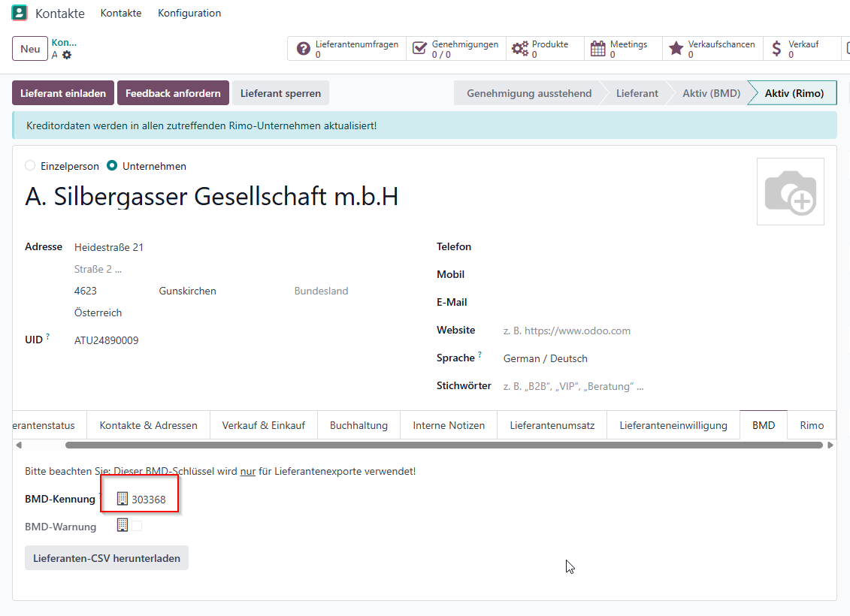Upload a contact photo via camera icon
Screen dimensions: 850x616
point(791,192)
